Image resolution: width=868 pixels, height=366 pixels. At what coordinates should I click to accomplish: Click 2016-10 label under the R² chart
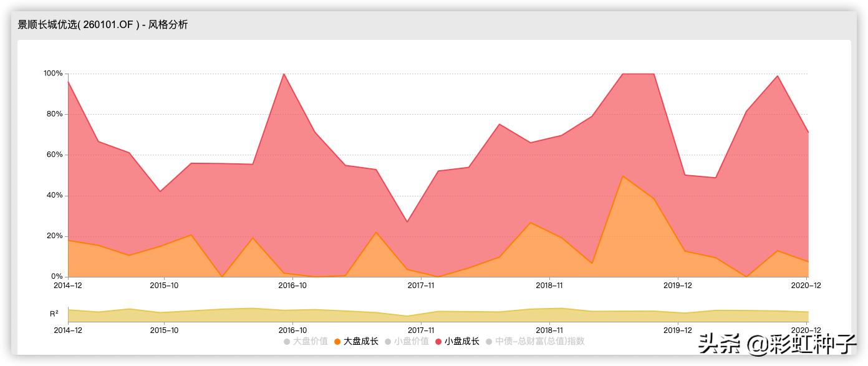[x=292, y=330]
